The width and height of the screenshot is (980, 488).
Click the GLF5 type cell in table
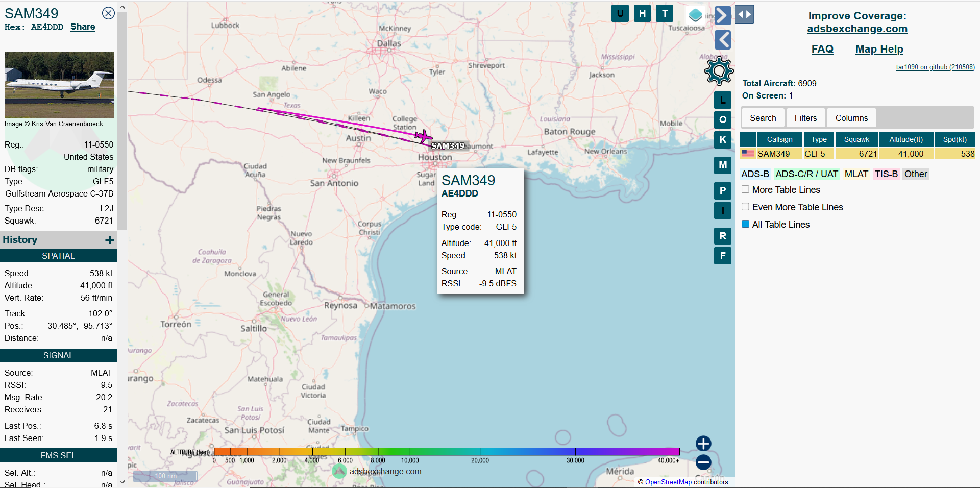819,154
